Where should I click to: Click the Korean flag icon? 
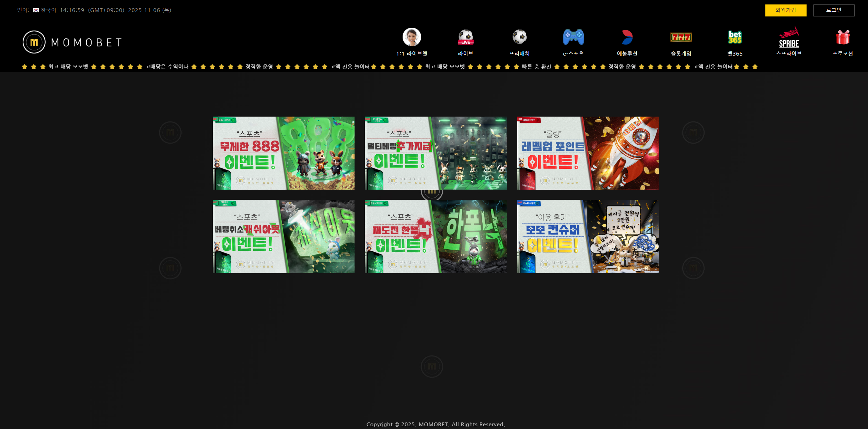(36, 10)
